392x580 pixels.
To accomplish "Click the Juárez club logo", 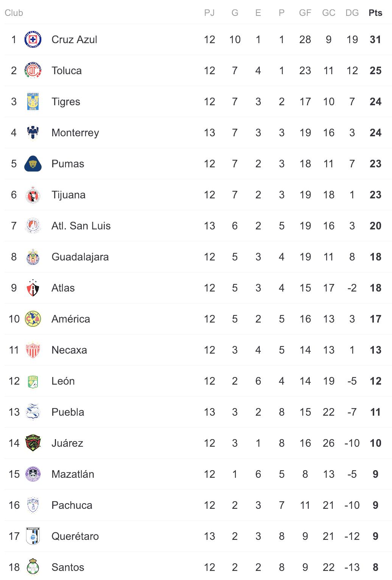I will pyautogui.click(x=33, y=443).
